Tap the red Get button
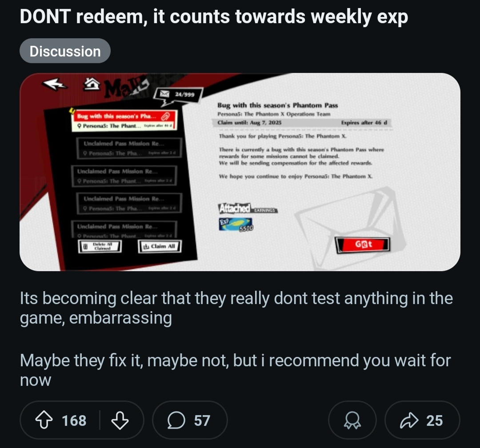This screenshot has height=448, width=480. coord(364,245)
